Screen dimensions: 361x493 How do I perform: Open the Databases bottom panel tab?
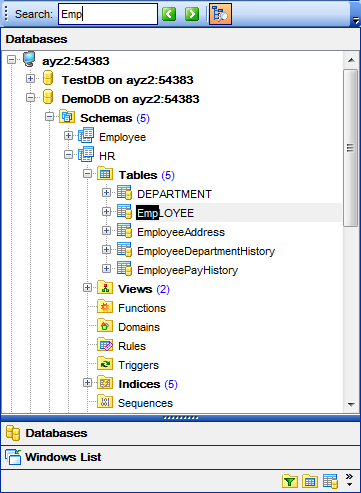(x=180, y=433)
